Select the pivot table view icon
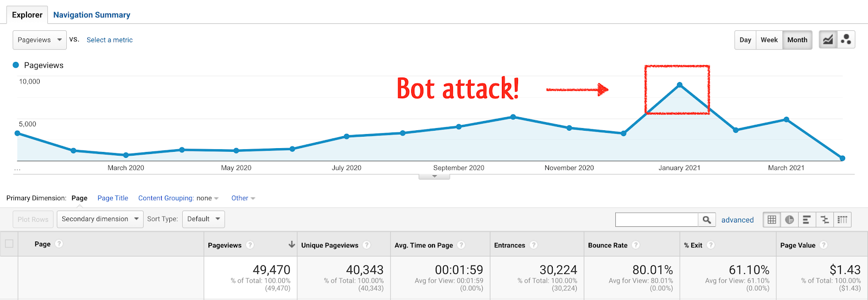Viewport: 868px width, 300px height. pyautogui.click(x=843, y=220)
